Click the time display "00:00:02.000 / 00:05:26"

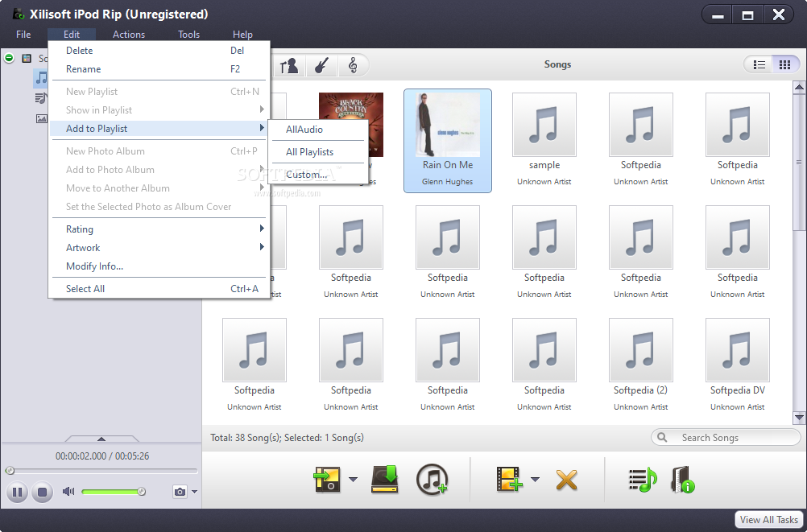point(102,456)
